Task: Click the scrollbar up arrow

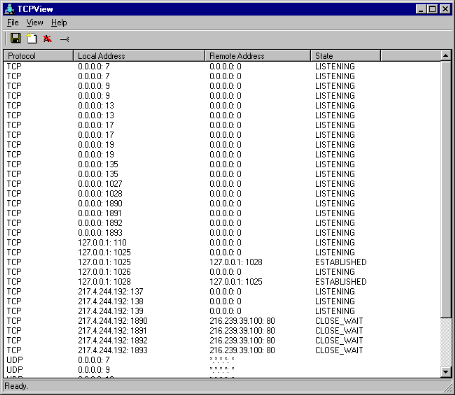Action: pyautogui.click(x=446, y=56)
